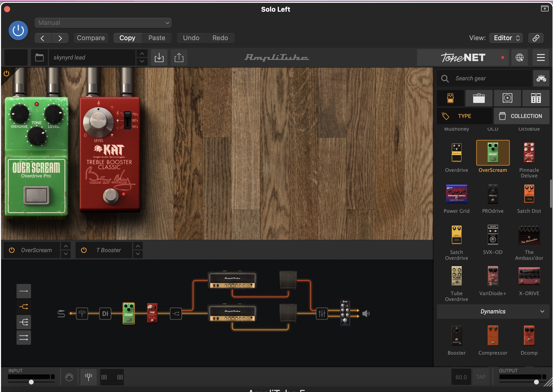Go to next preset arrow
553x392 pixels.
(60, 38)
